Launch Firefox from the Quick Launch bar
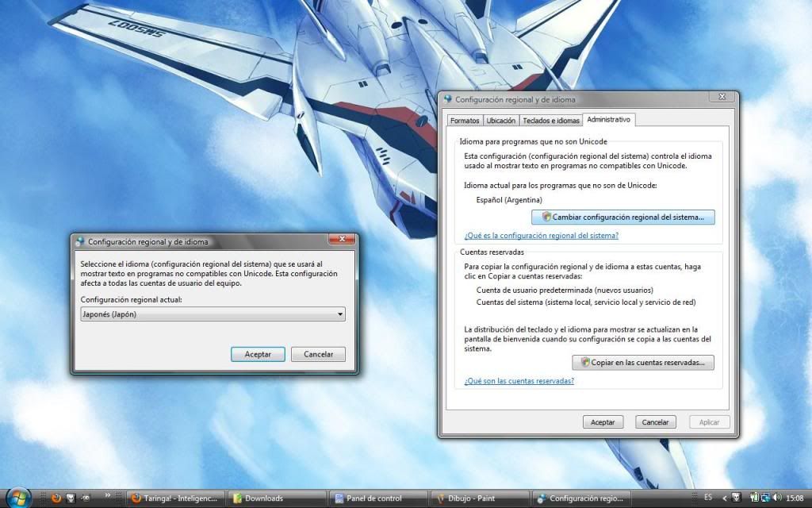Screen dimensions: 812x508 click(x=56, y=498)
